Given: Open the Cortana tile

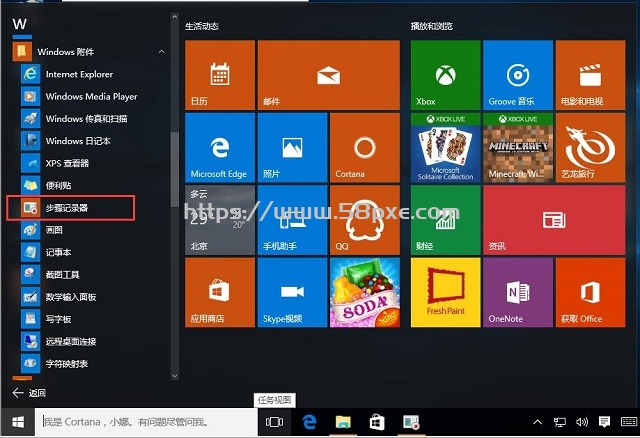Looking at the screenshot, I should pyautogui.click(x=365, y=147).
